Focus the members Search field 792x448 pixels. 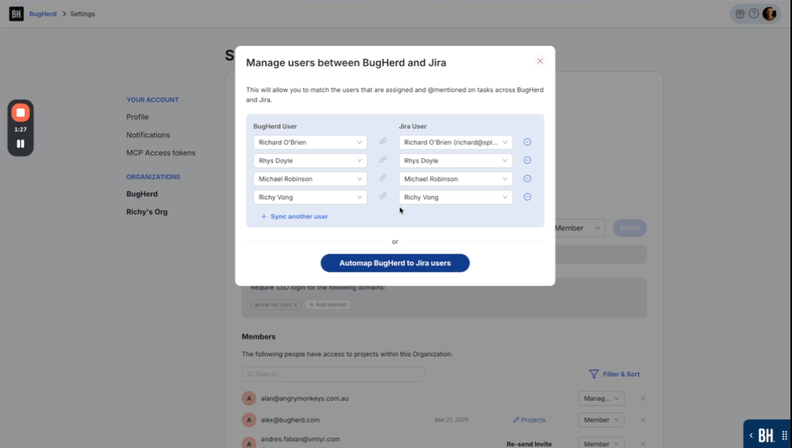pyautogui.click(x=333, y=374)
